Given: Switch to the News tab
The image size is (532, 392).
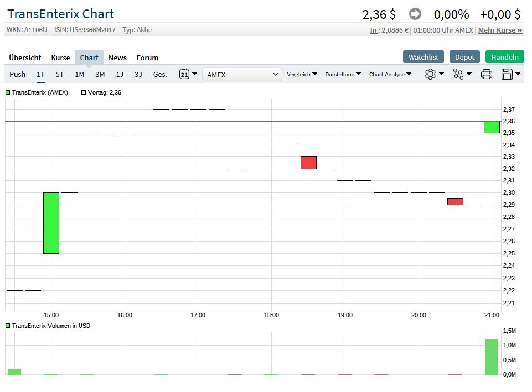Looking at the screenshot, I should [117, 58].
